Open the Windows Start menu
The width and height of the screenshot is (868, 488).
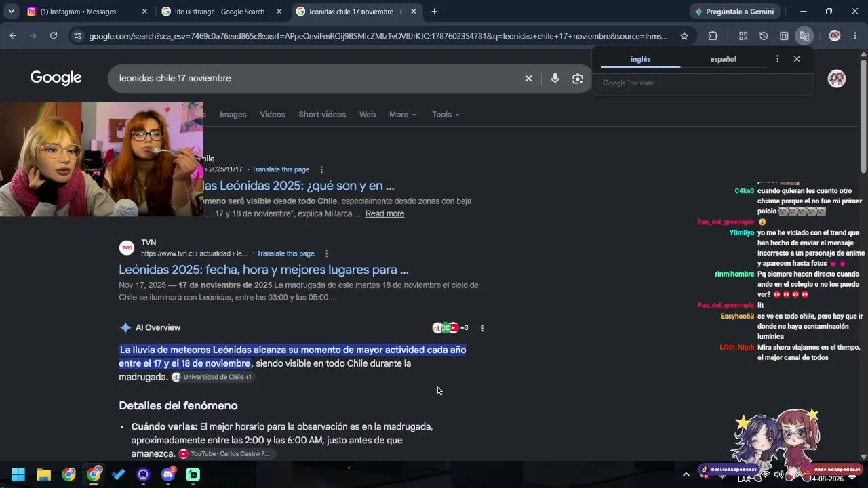(x=18, y=474)
